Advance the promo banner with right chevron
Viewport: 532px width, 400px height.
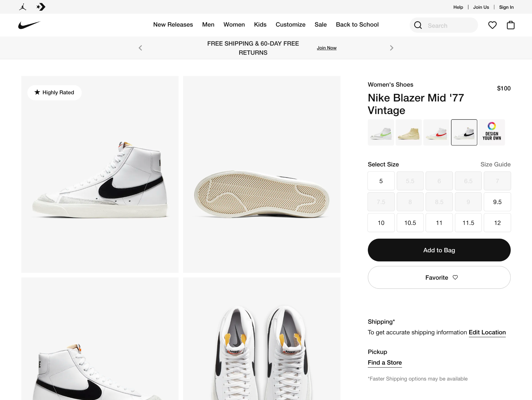point(391,48)
